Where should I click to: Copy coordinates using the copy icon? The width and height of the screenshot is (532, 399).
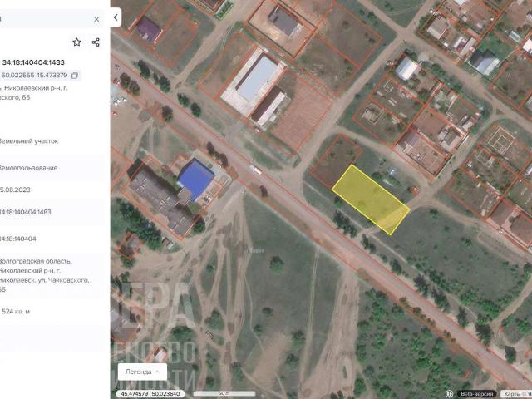pos(75,76)
